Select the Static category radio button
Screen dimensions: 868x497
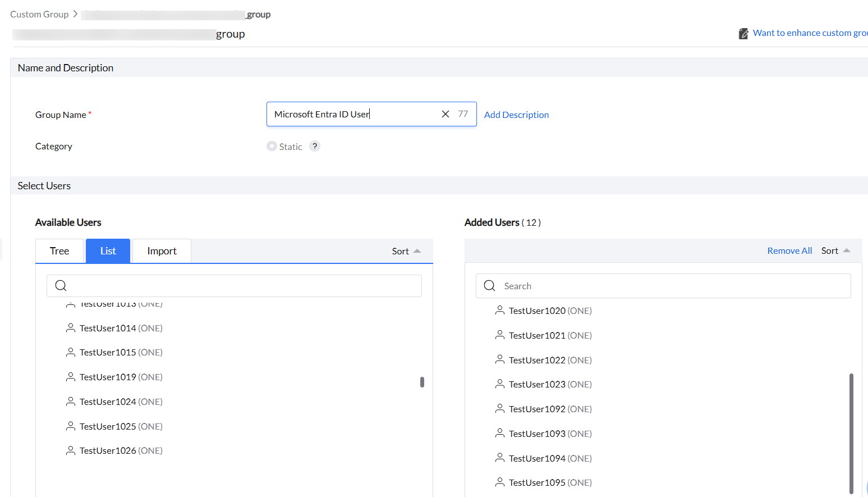coord(272,146)
